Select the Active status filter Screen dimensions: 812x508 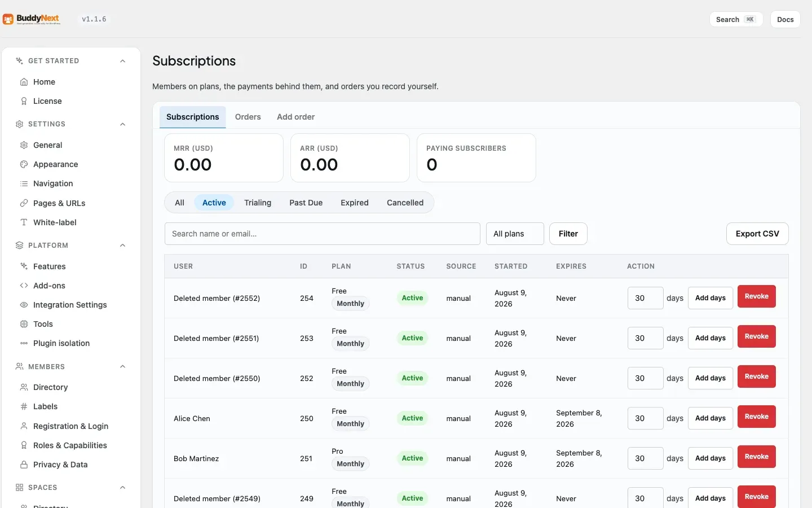pyautogui.click(x=214, y=203)
